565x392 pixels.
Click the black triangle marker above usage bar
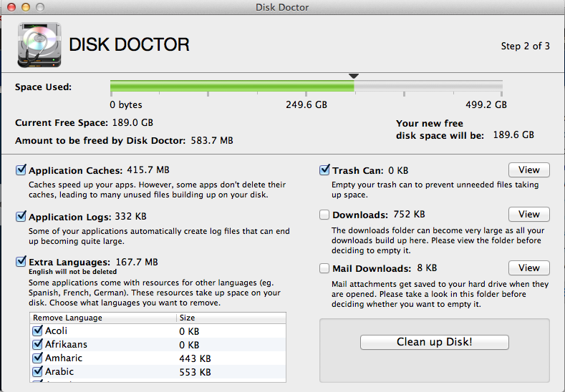click(x=354, y=76)
